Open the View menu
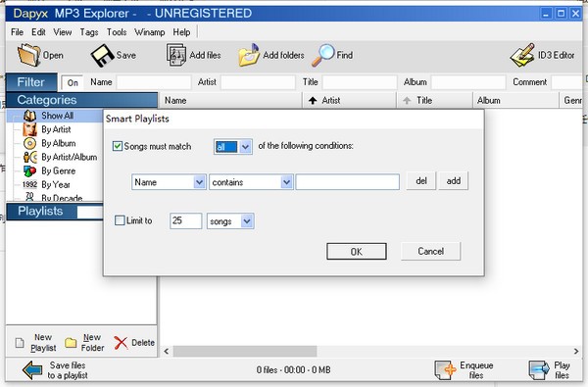 (63, 32)
